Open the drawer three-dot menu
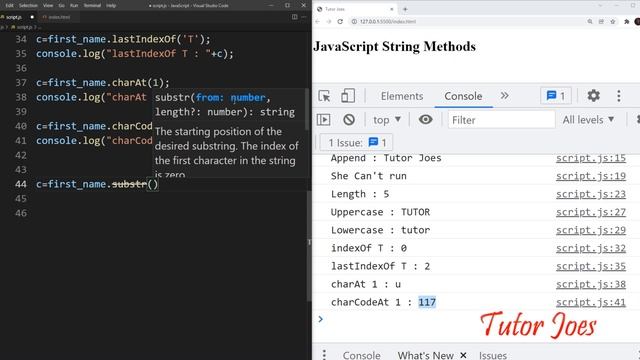 (x=324, y=355)
